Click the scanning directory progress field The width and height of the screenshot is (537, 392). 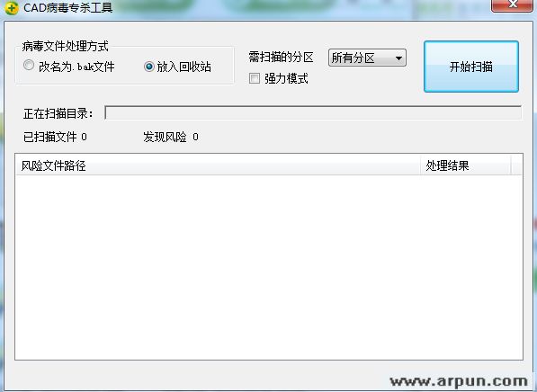(313, 112)
